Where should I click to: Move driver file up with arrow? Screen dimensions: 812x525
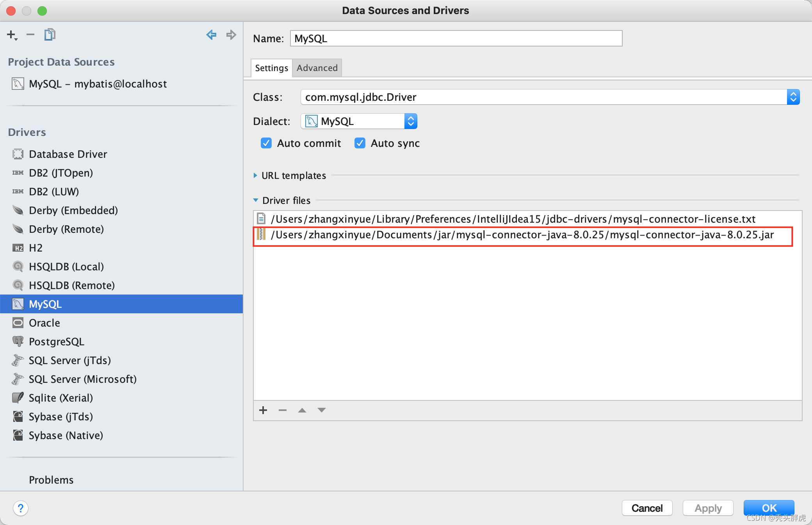(302, 410)
